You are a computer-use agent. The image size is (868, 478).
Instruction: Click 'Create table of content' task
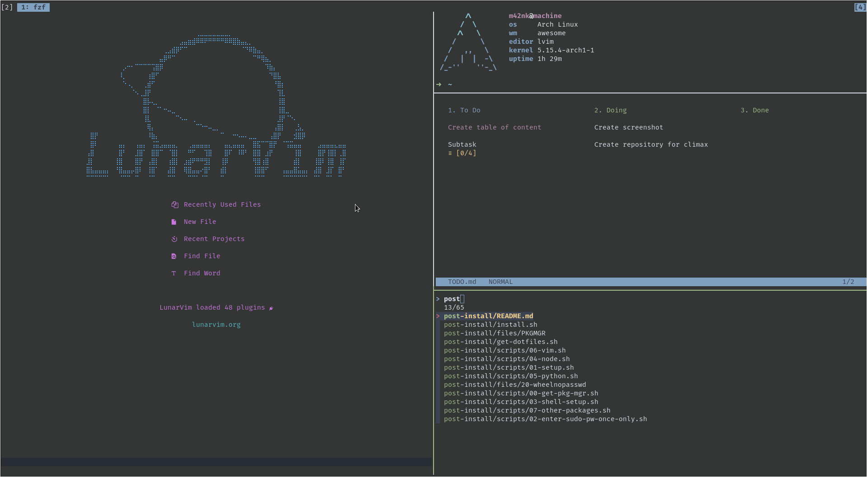coord(494,128)
